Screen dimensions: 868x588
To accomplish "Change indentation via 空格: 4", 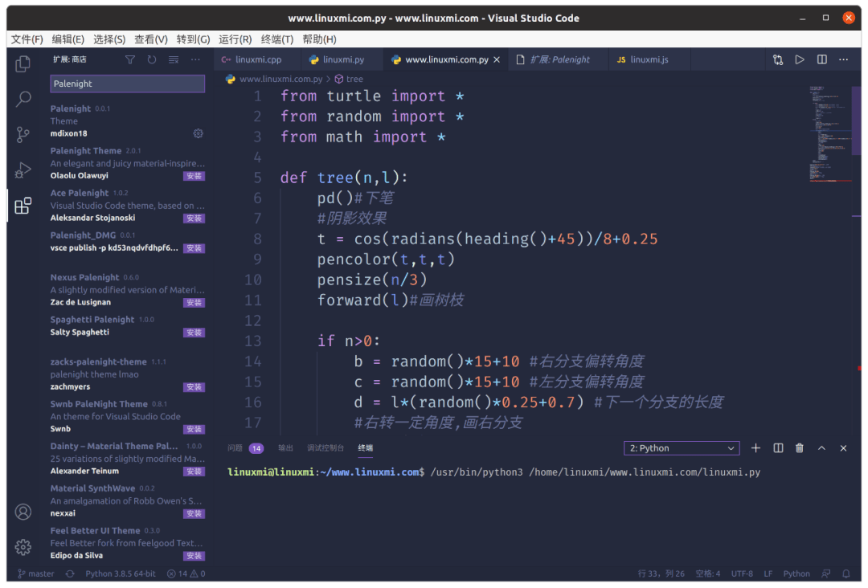I will [x=708, y=574].
